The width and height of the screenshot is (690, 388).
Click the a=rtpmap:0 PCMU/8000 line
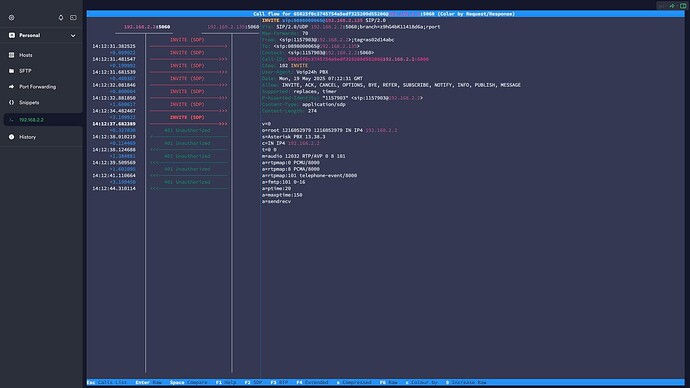(291, 163)
